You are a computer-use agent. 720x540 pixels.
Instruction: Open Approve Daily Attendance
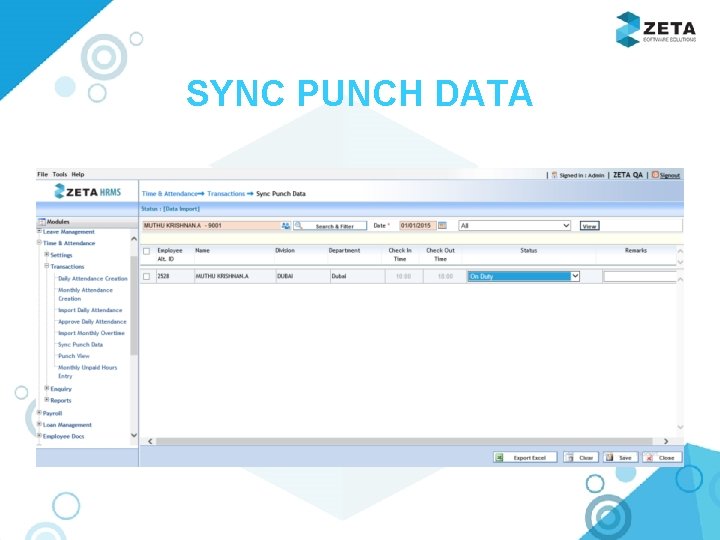coord(92,321)
